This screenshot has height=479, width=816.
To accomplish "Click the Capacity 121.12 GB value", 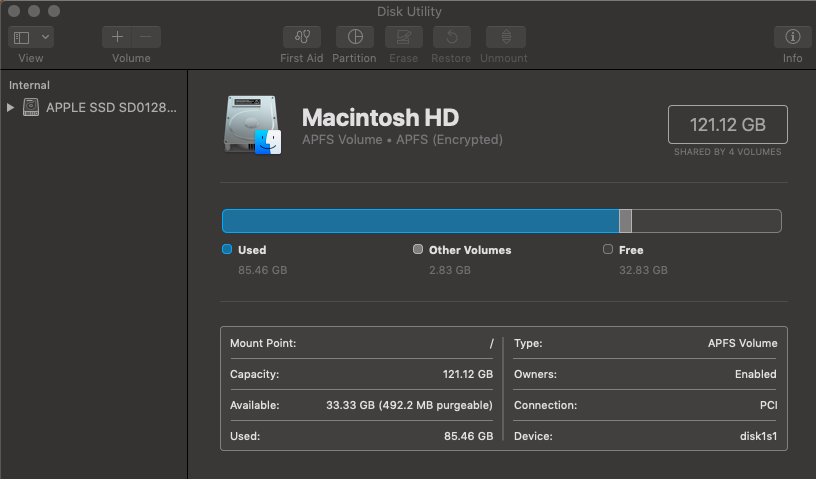I will 467,374.
